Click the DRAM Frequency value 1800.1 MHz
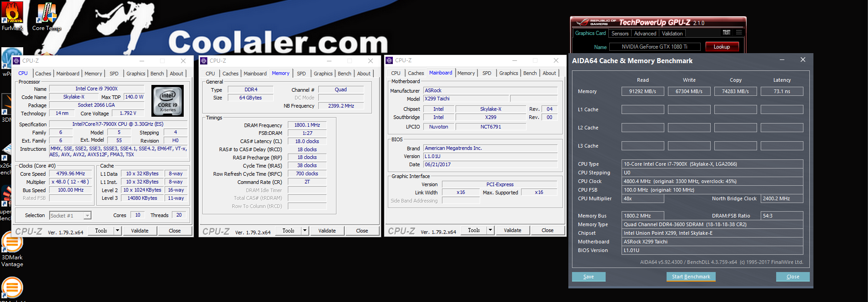The image size is (868, 302). pyautogui.click(x=307, y=125)
